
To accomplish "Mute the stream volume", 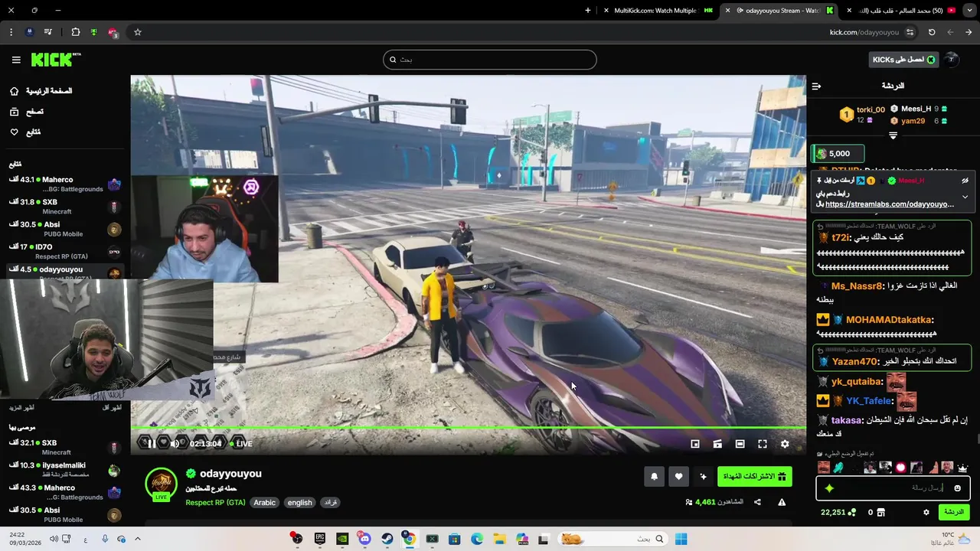I will point(175,443).
